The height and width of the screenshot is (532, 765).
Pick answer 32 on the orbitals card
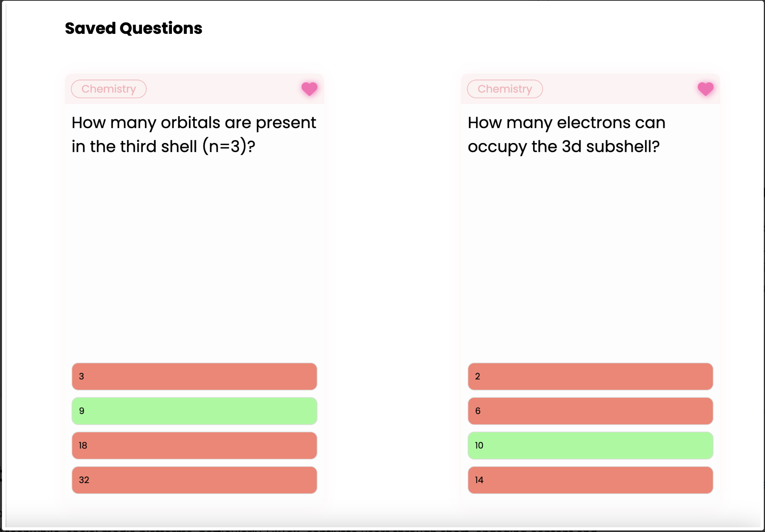(194, 480)
